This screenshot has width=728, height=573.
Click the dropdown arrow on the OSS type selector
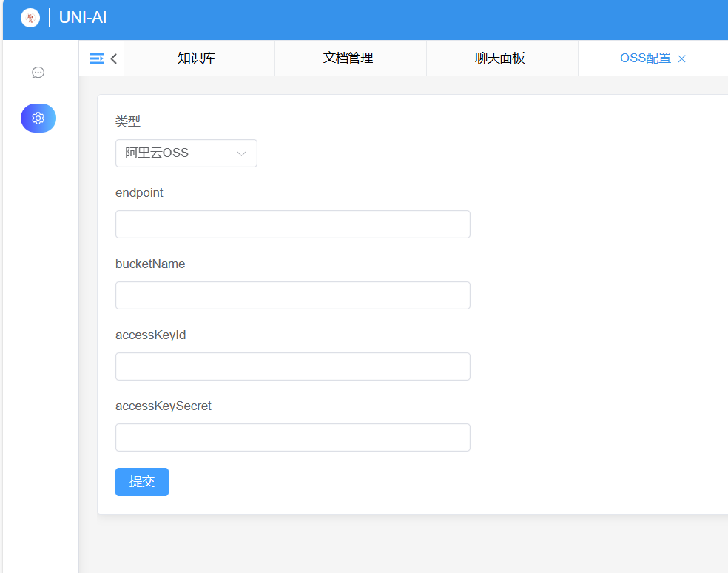click(240, 153)
